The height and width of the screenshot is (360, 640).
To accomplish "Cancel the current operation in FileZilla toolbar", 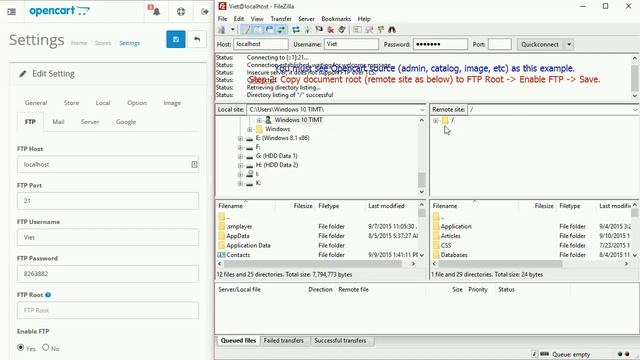I will (x=319, y=30).
